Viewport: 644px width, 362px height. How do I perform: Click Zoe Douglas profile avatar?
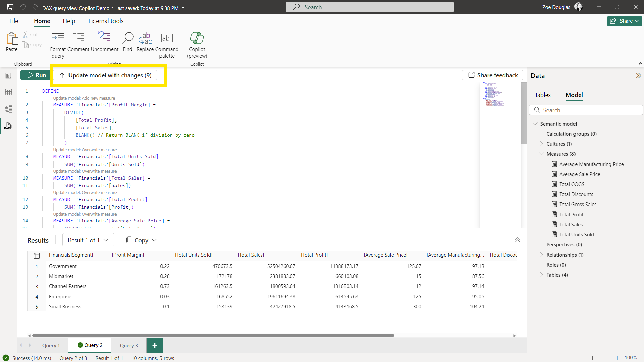click(579, 7)
